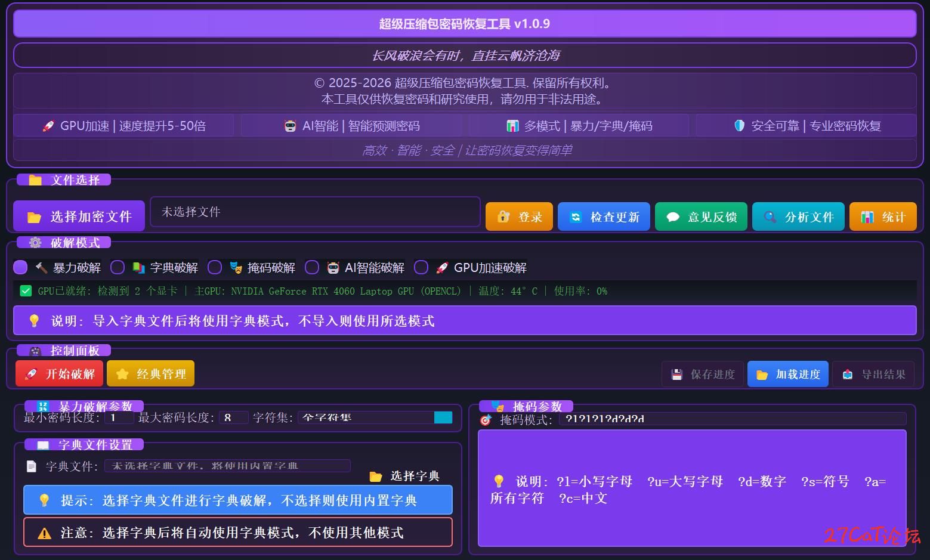Select the 字典破解 mode radio button
This screenshot has width=930, height=560.
[118, 267]
